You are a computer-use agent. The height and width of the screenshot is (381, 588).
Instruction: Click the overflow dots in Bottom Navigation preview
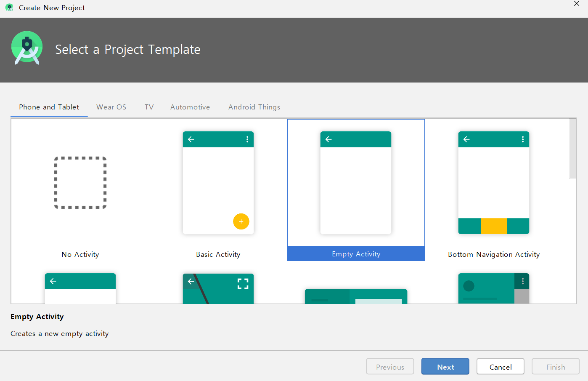point(523,139)
